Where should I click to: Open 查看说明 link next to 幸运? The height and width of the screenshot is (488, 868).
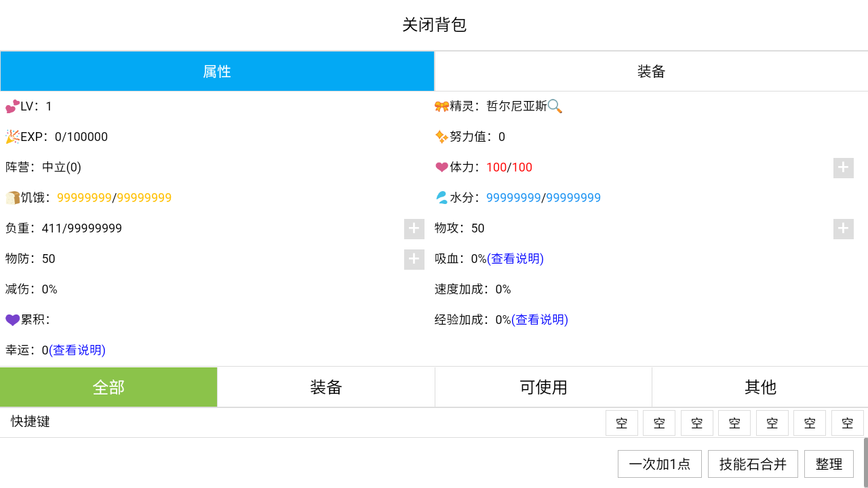[78, 350]
